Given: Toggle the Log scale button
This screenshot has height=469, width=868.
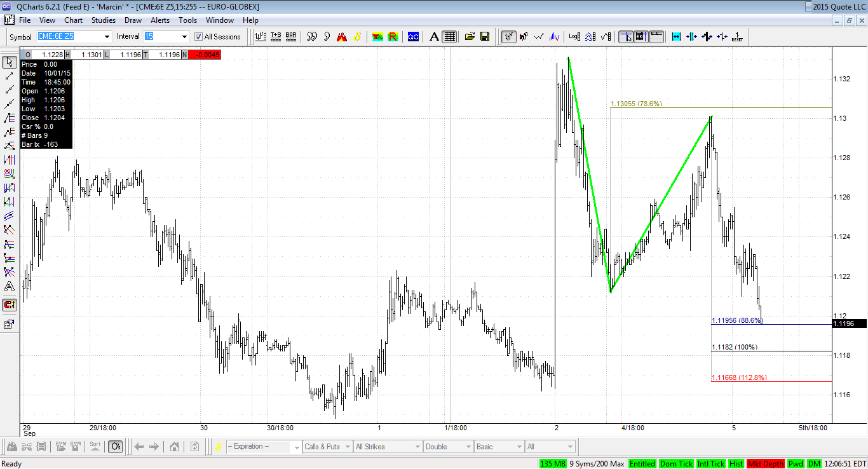Looking at the screenshot, I should click(574, 36).
